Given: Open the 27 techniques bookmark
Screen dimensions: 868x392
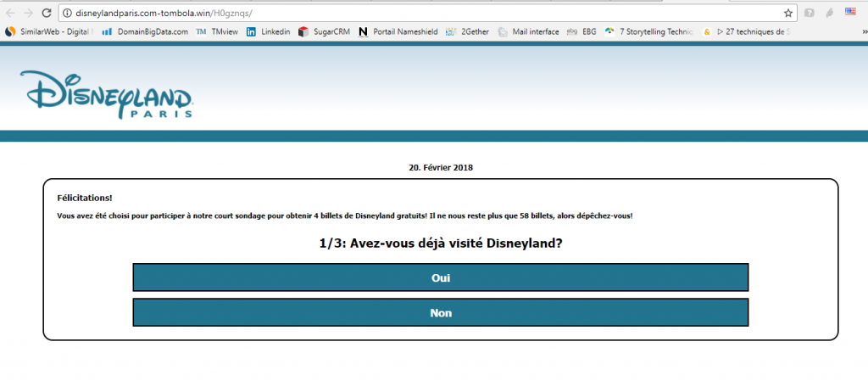Looking at the screenshot, I should [746, 31].
